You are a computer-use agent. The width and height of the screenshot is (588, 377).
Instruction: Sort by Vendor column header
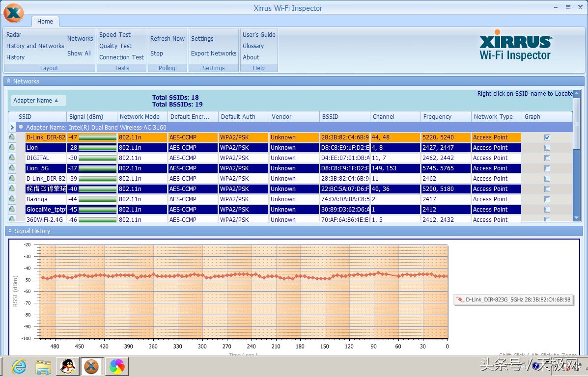click(x=294, y=116)
